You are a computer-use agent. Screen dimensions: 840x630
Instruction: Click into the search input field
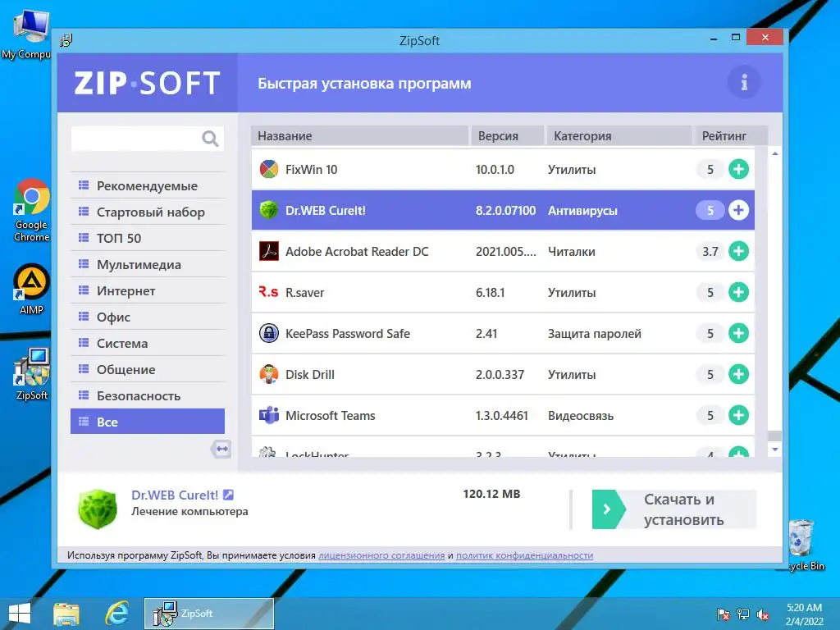136,139
